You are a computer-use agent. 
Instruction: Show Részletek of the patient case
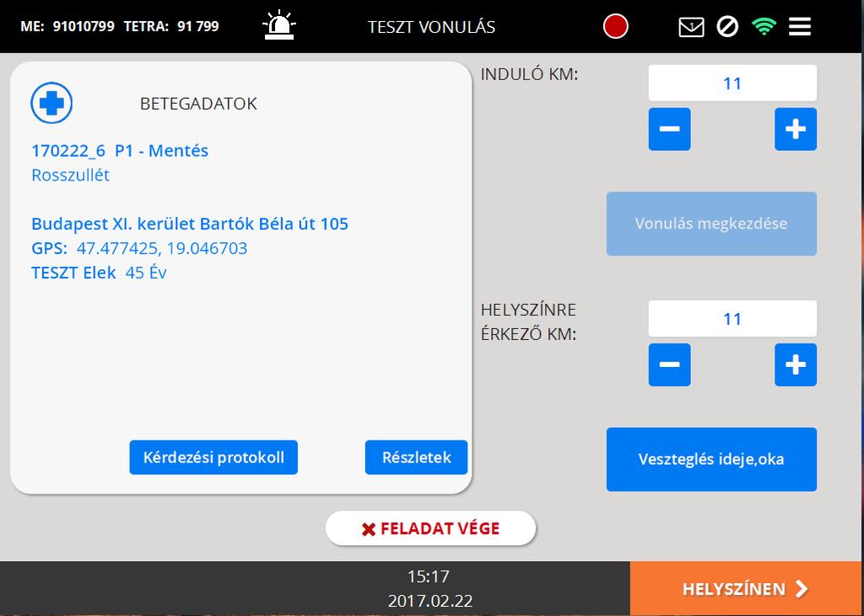click(x=416, y=457)
